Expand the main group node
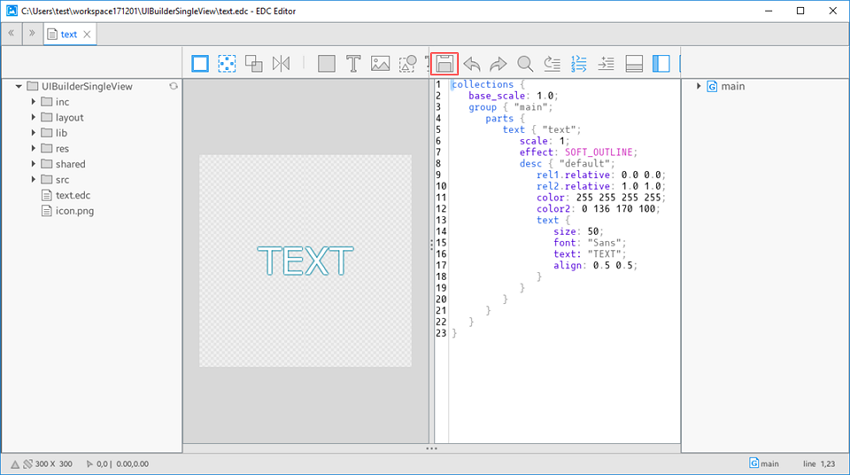 tap(697, 87)
